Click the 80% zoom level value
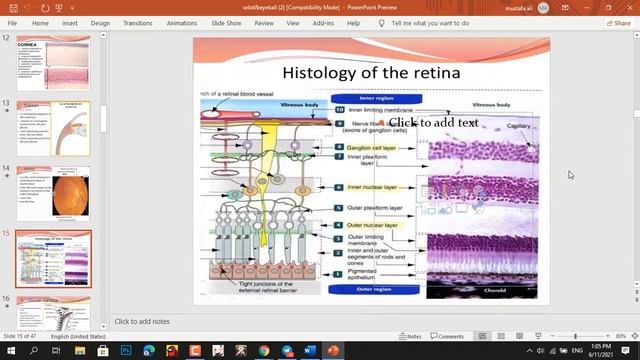The image size is (640, 360). pos(621,336)
